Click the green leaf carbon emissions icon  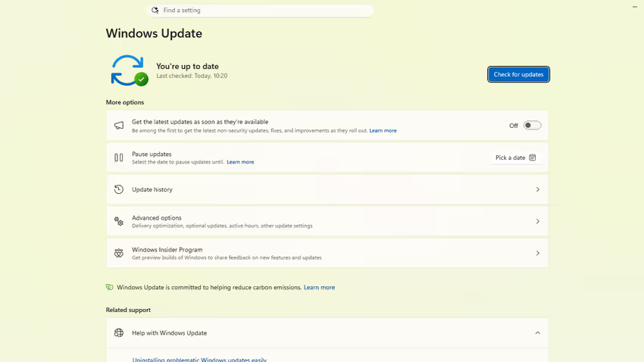pyautogui.click(x=109, y=287)
